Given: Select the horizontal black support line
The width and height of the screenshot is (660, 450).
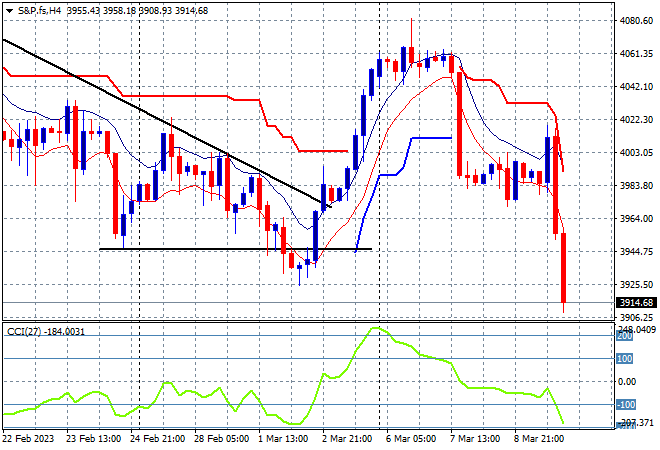Looking at the screenshot, I should click(235, 249).
